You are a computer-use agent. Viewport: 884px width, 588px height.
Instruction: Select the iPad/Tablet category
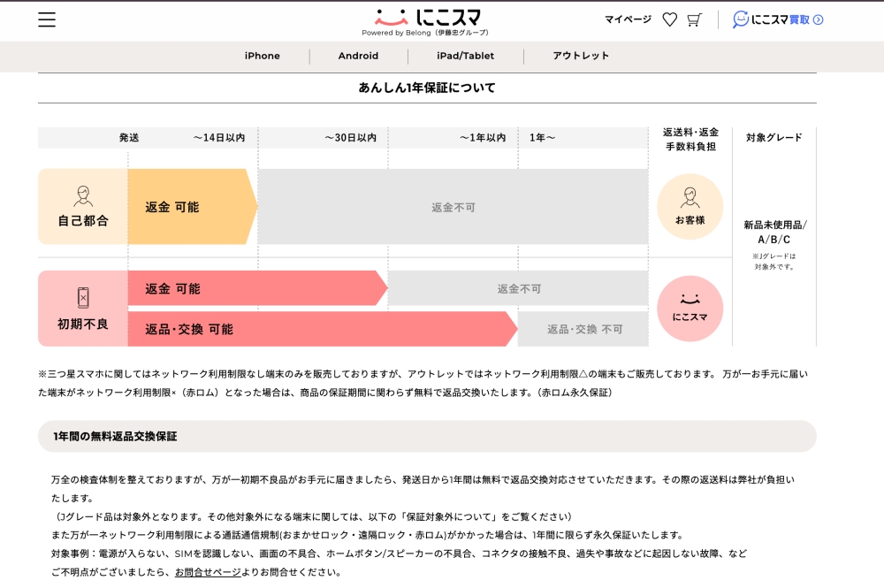(465, 56)
